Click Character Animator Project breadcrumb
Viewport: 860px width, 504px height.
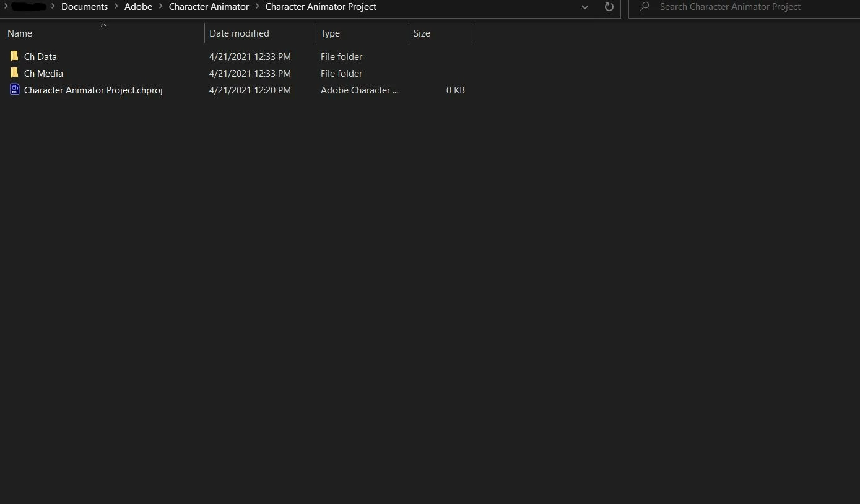(x=321, y=7)
